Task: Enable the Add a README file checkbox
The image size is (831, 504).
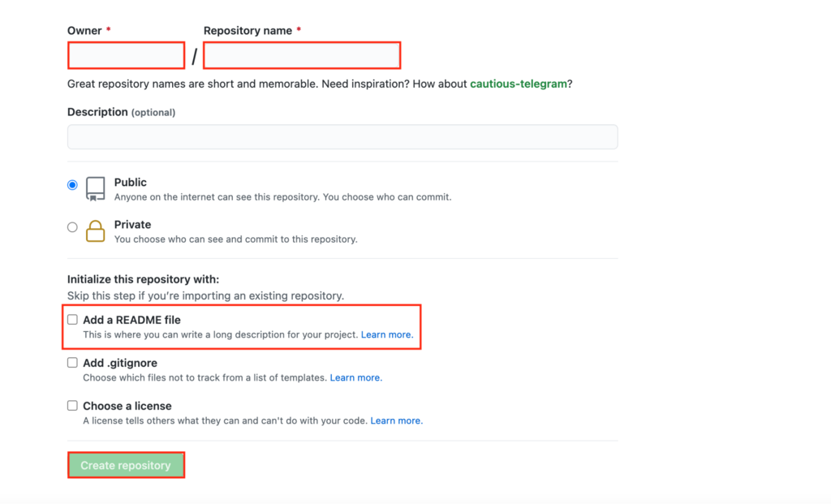Action: pos(72,320)
